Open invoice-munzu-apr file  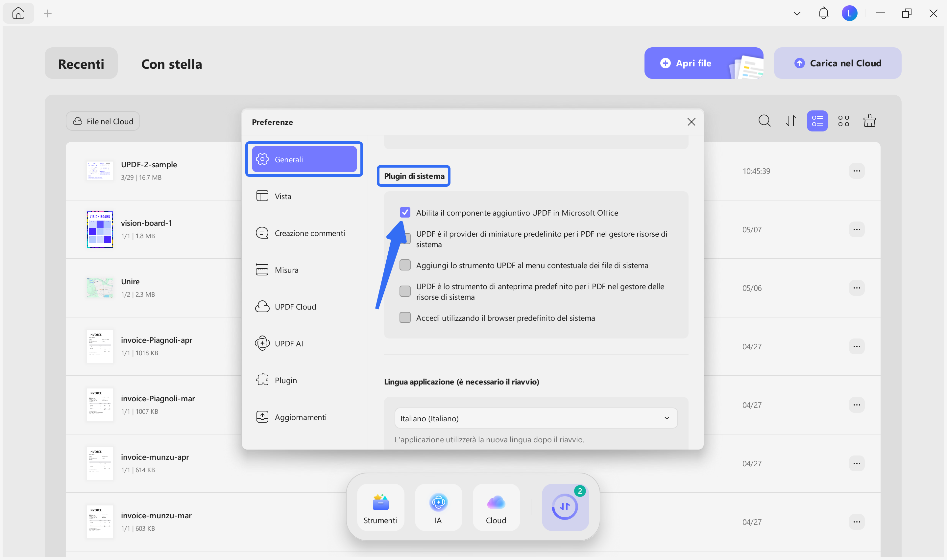coord(155,457)
